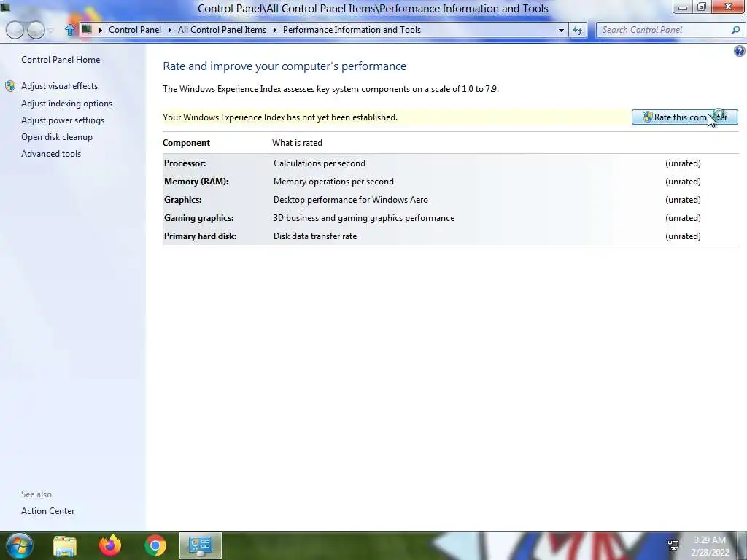
Task: Click 'Desktop performance for Windows Aero' text
Action: [351, 200]
